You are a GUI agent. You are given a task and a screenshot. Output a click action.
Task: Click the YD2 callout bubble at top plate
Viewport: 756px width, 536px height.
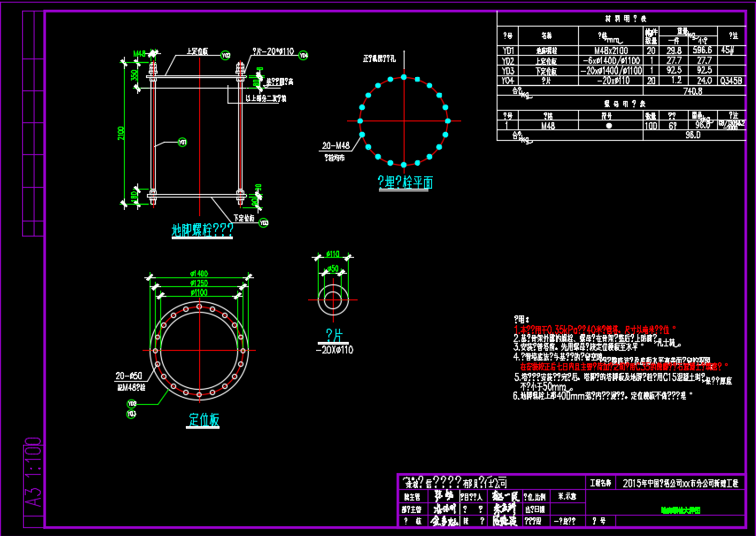226,55
